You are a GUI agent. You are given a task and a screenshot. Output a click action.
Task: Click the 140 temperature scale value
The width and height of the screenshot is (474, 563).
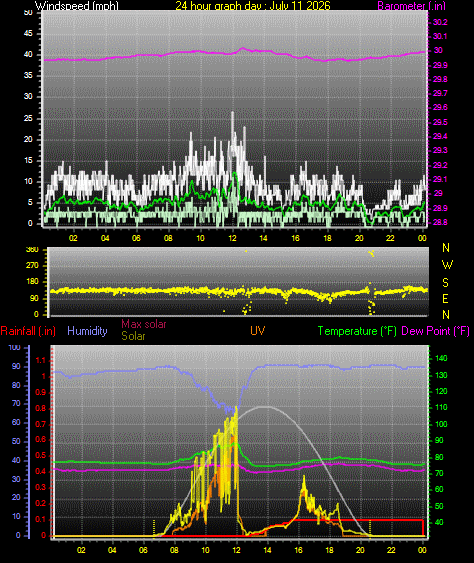pyautogui.click(x=441, y=358)
